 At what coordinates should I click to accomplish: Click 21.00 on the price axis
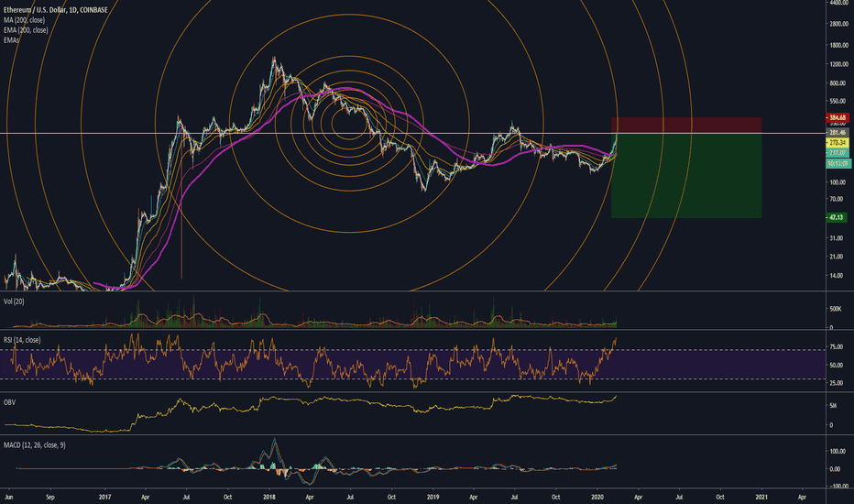pyautogui.click(x=837, y=257)
